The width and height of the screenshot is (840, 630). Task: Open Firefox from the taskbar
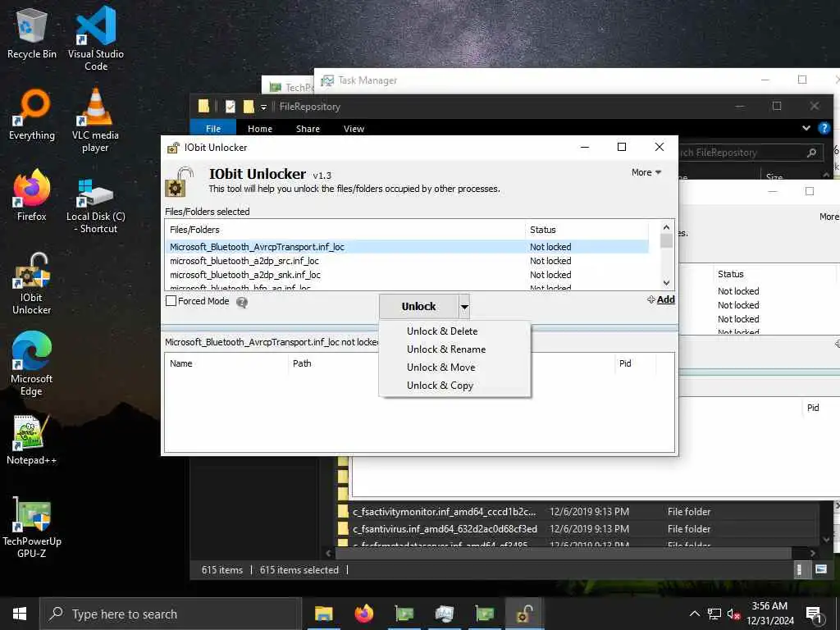tap(363, 614)
